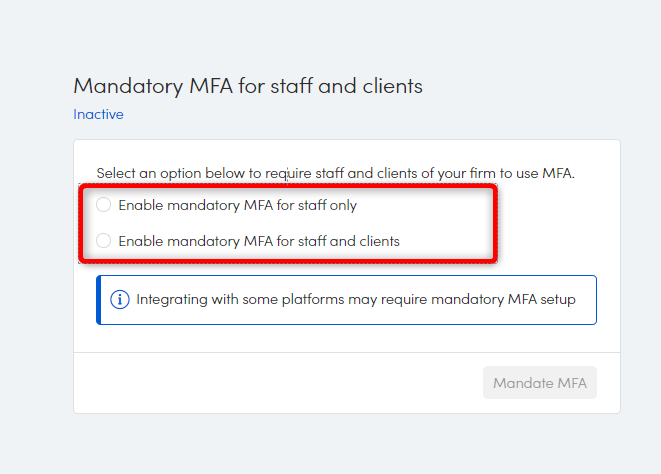Click the "Mandatory MFA for staff and clients" heading

pos(248,86)
